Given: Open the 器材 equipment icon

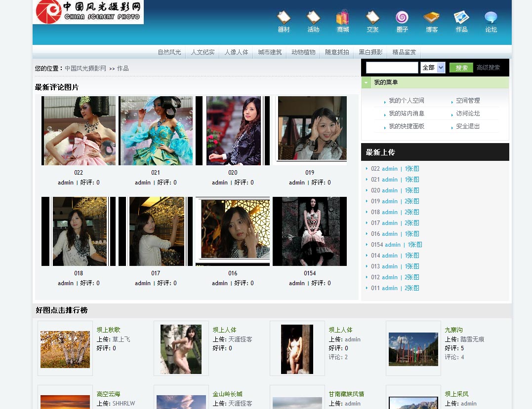Looking at the screenshot, I should coord(284,21).
